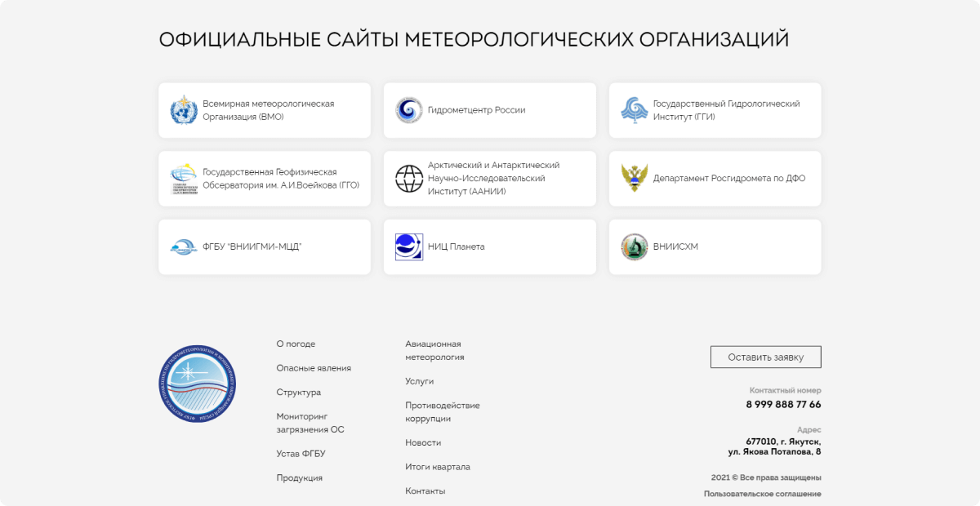Click the Оставить заявку button
This screenshot has width=980, height=506.
pos(766,357)
